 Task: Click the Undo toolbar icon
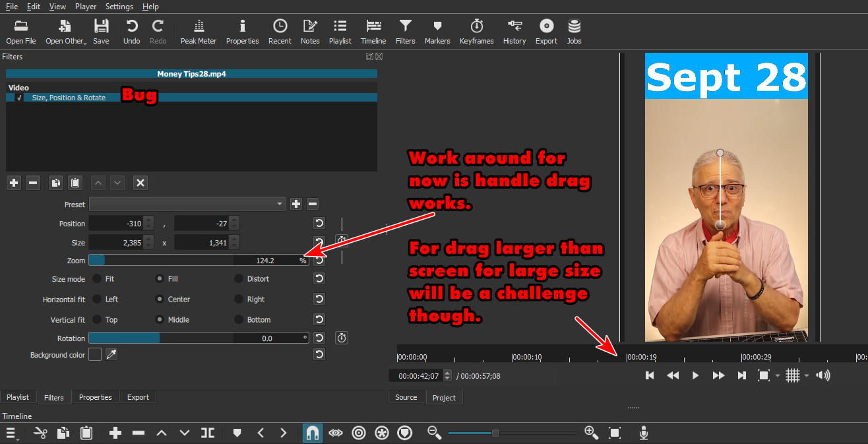coord(131,31)
